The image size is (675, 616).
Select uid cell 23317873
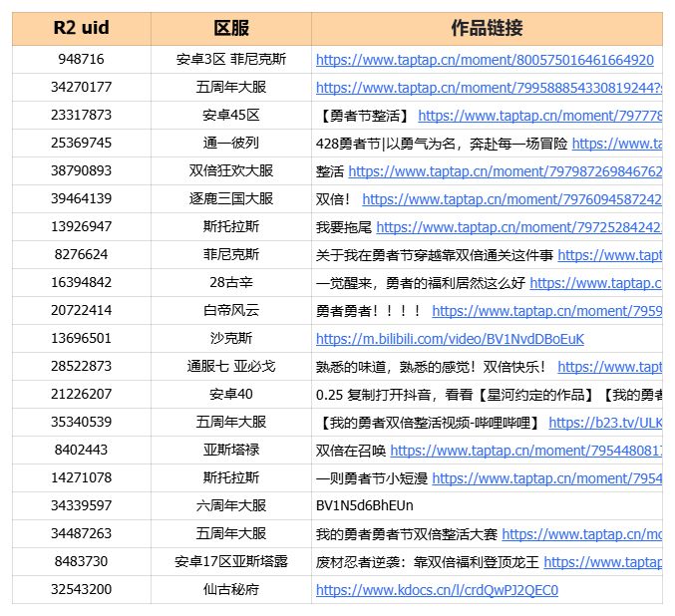[82, 116]
